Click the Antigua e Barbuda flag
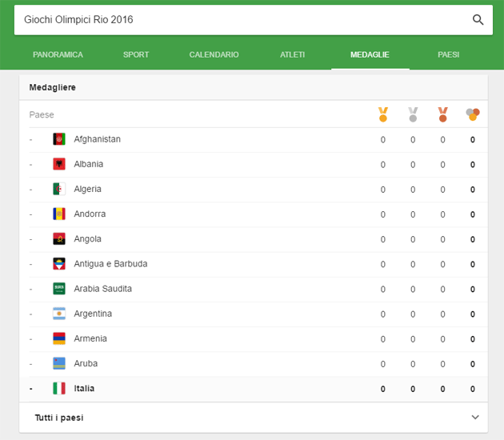 coord(59,264)
